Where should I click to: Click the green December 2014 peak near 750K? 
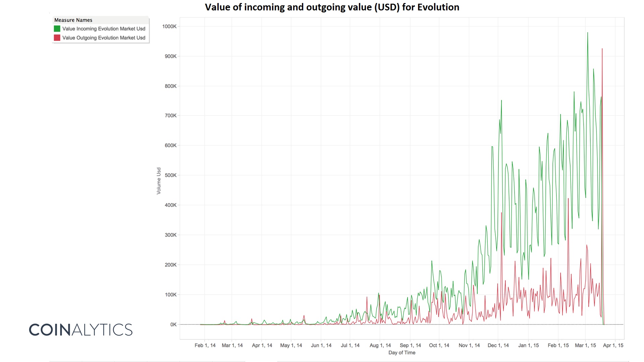501,101
